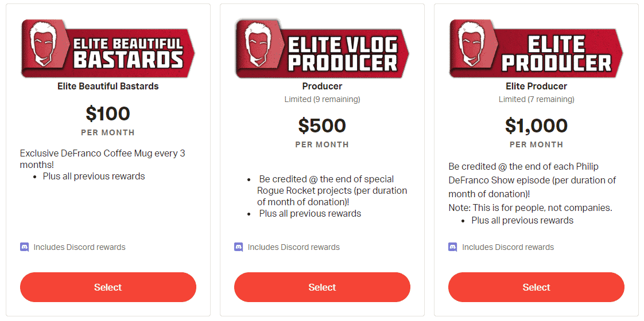Click 'Includes Discord rewards' under $1,000 tier
The width and height of the screenshot is (644, 321).
coord(507,247)
